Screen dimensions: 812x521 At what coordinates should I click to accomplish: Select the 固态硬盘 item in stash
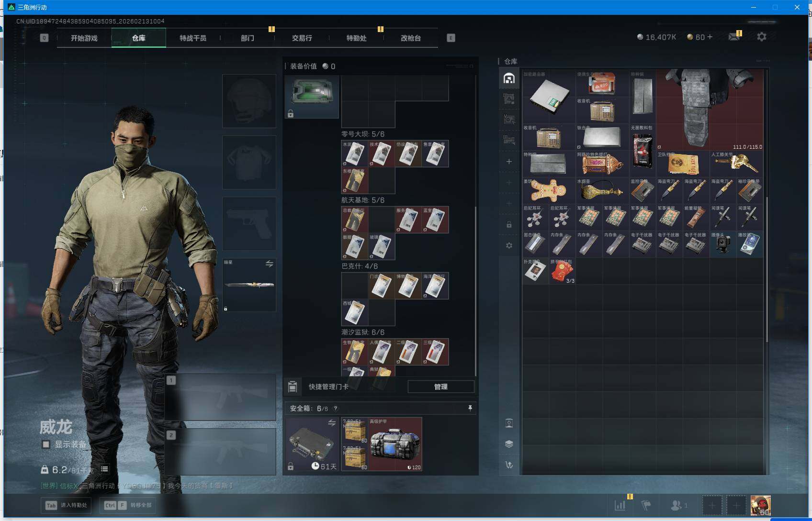click(535, 244)
